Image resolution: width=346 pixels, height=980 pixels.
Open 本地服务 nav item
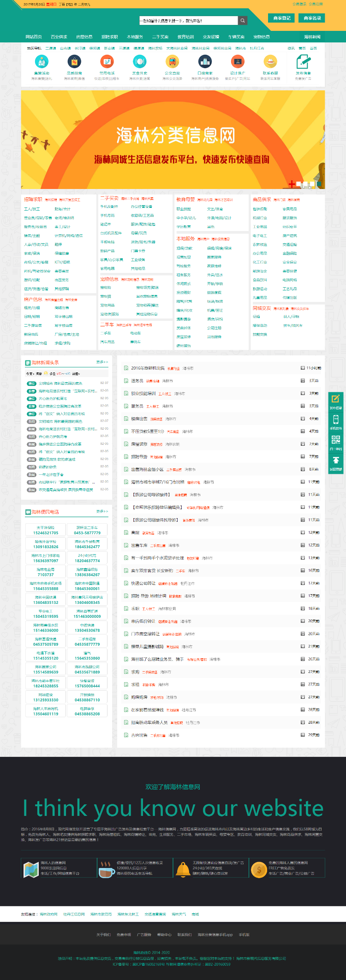[135, 37]
